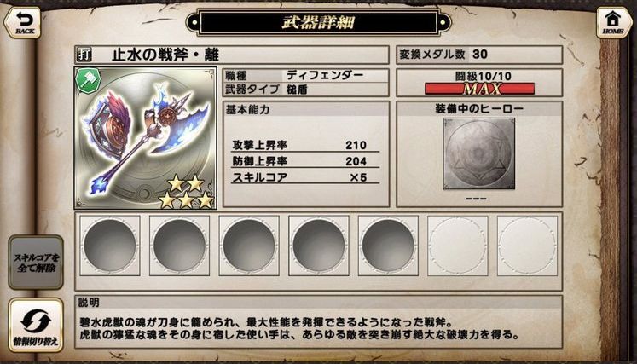Screen dimensions: 637x364
Task: Select the fifth skill core slot
Action: coord(388,246)
